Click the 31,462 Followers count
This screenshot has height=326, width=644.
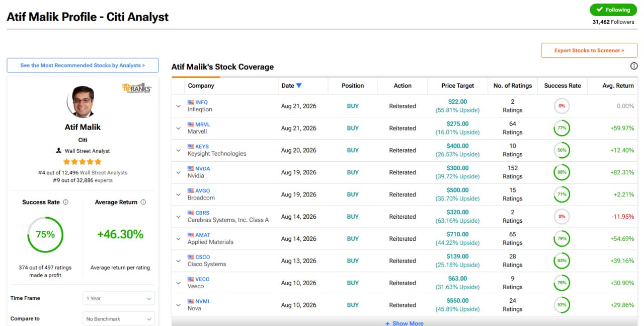[x=613, y=22]
